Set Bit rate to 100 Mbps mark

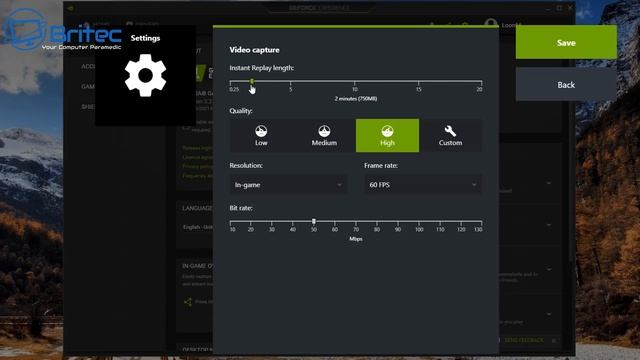pyautogui.click(x=419, y=222)
